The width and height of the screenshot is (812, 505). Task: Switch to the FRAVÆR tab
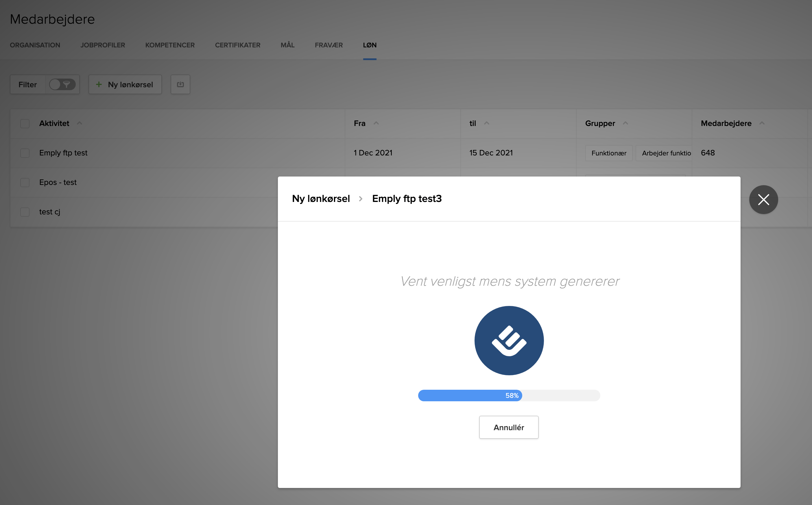tap(329, 45)
